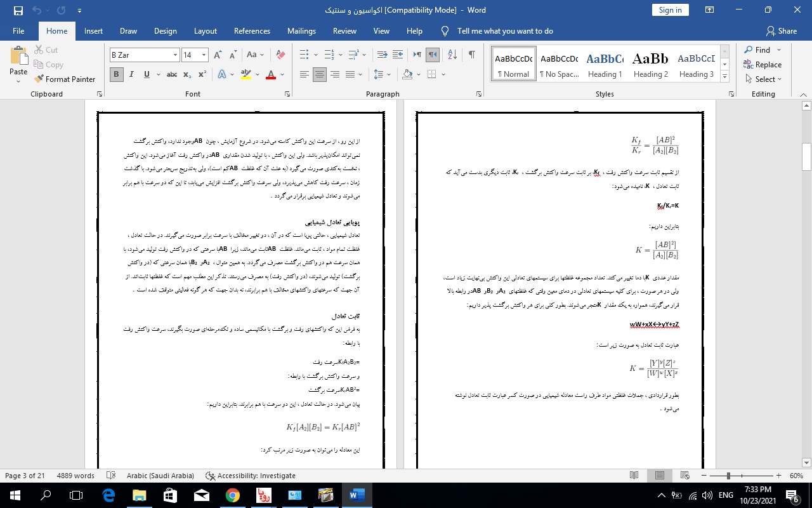812x508 pixels.
Task: Apply the Heading 1 style
Action: 605,64
